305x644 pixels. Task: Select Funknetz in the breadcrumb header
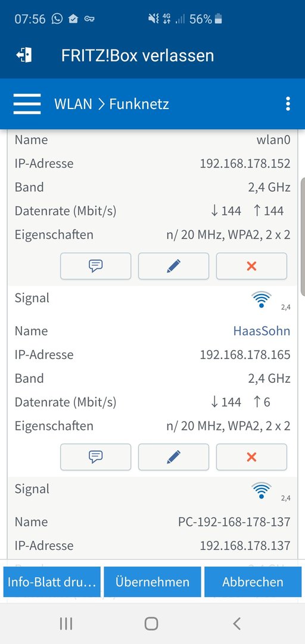coord(139,104)
